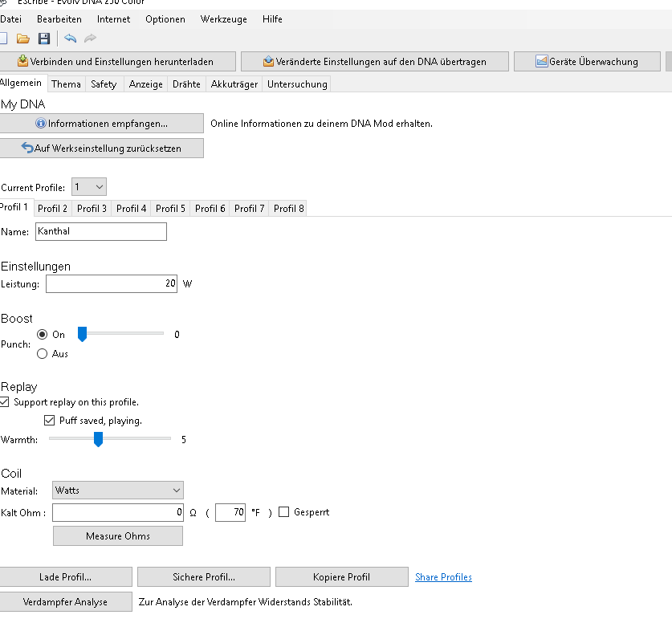This screenshot has height=631, width=672.
Task: Click the save floppy disk icon
Action: (x=44, y=39)
